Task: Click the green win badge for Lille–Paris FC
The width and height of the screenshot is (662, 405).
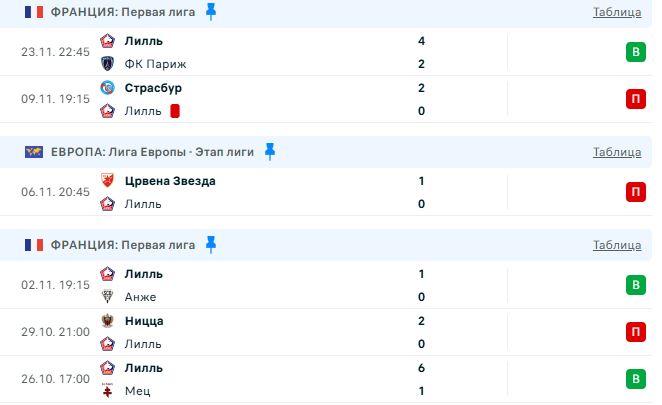Action: [x=634, y=52]
